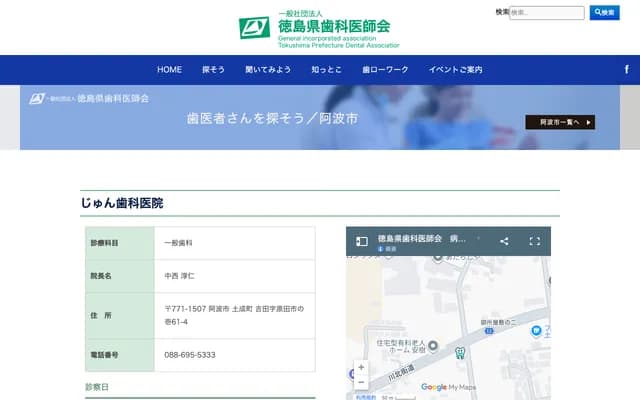Open the 探そう menu item

coord(213,70)
